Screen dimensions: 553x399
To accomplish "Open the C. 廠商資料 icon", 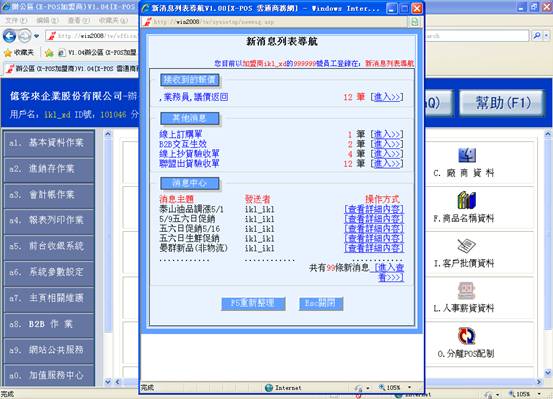I will pyautogui.click(x=467, y=155).
